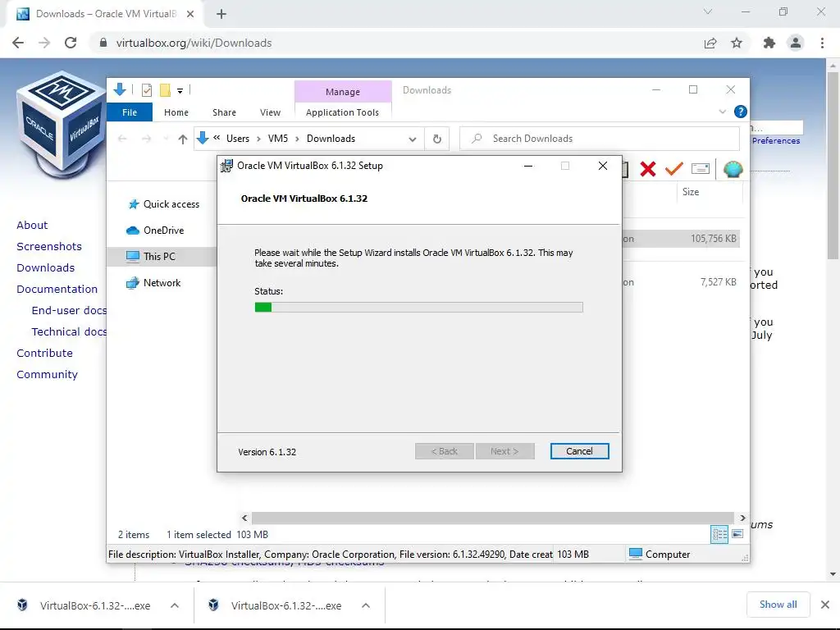Open the Chrome three-dot menu
Viewport: 840px width, 630px height.
[822, 43]
